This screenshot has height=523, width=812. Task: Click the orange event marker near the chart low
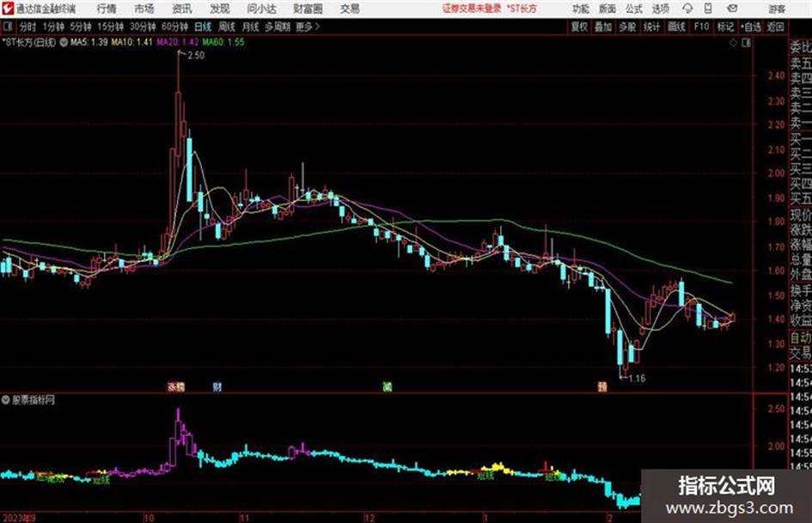[x=602, y=386]
